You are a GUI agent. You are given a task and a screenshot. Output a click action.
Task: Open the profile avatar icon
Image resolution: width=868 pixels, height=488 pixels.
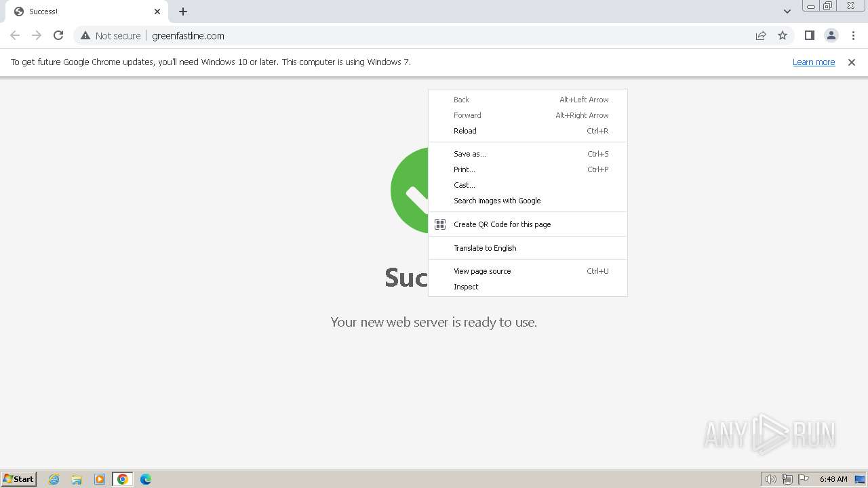831,35
